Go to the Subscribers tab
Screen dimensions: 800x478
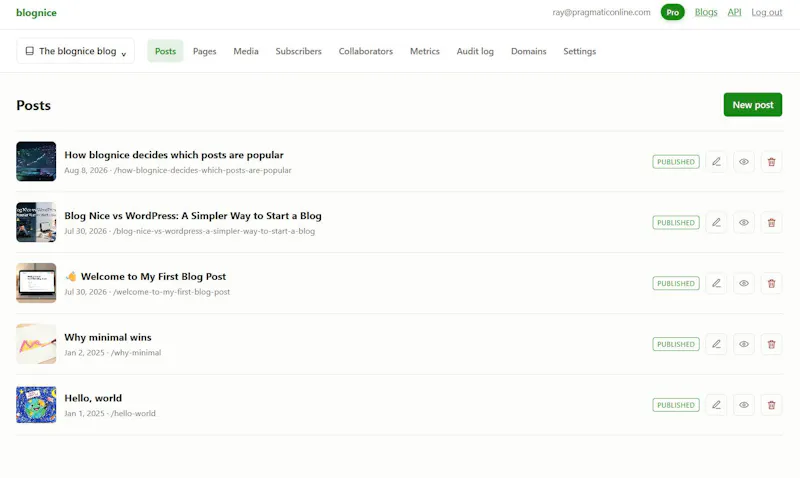click(298, 51)
